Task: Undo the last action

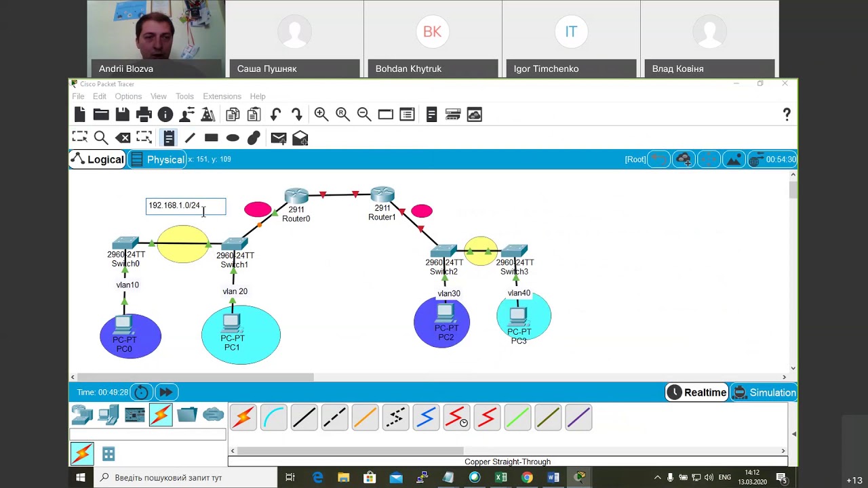Action: (275, 115)
